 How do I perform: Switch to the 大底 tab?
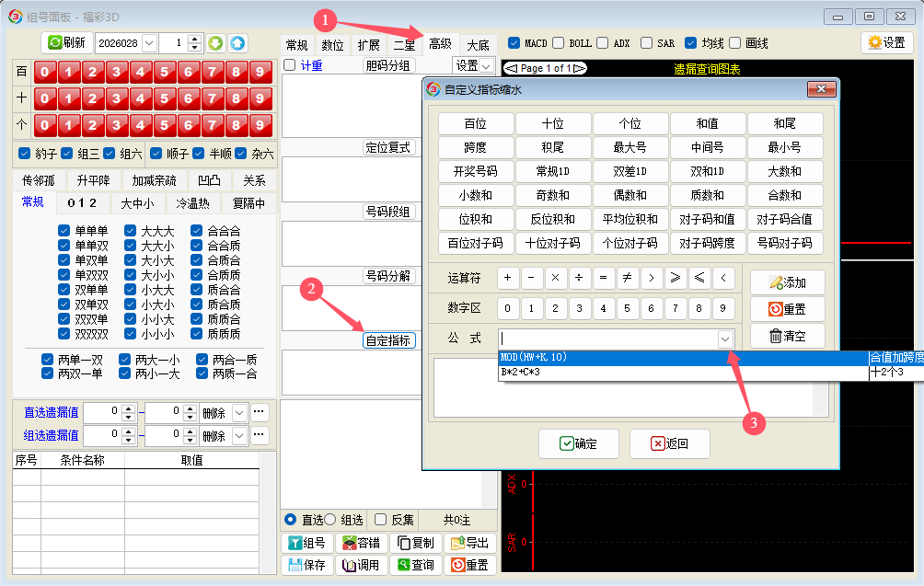(x=478, y=45)
